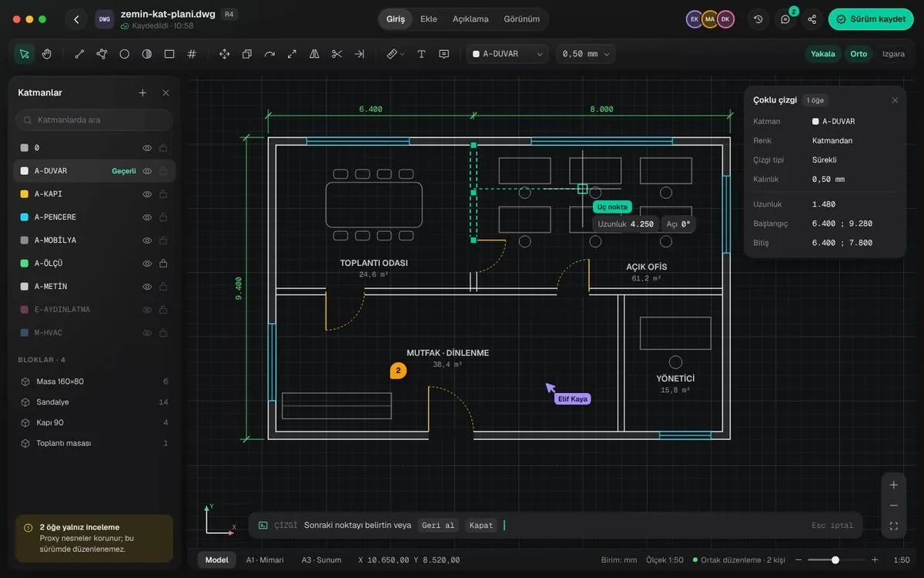Select the half-filled circle Arc tool
The image size is (924, 578).
tap(147, 54)
